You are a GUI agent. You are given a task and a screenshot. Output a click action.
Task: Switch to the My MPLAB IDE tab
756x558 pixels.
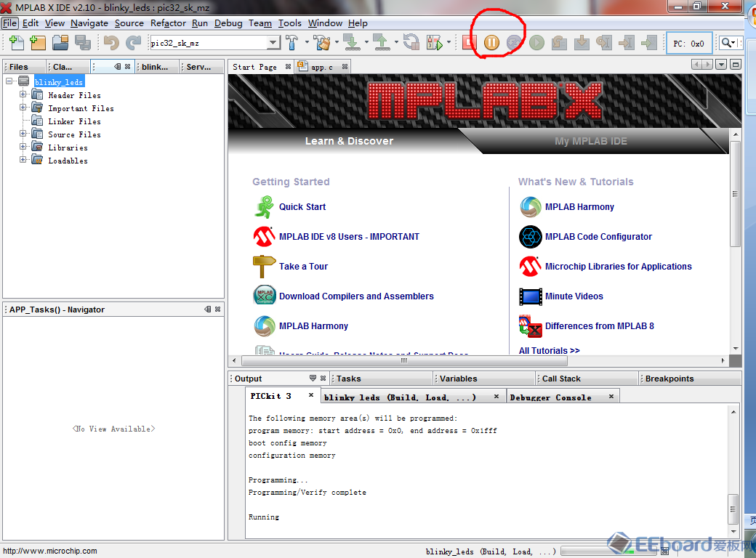[590, 141]
